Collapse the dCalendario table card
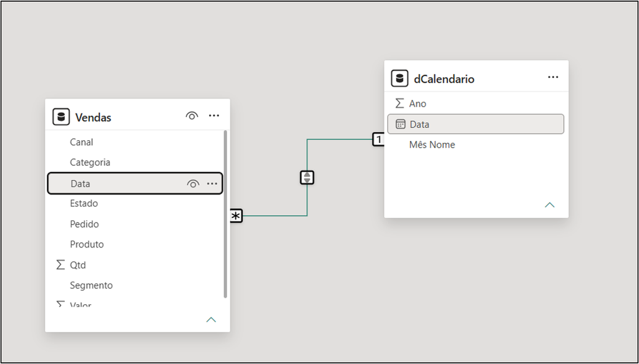Image resolution: width=639 pixels, height=364 pixels. coord(550,205)
